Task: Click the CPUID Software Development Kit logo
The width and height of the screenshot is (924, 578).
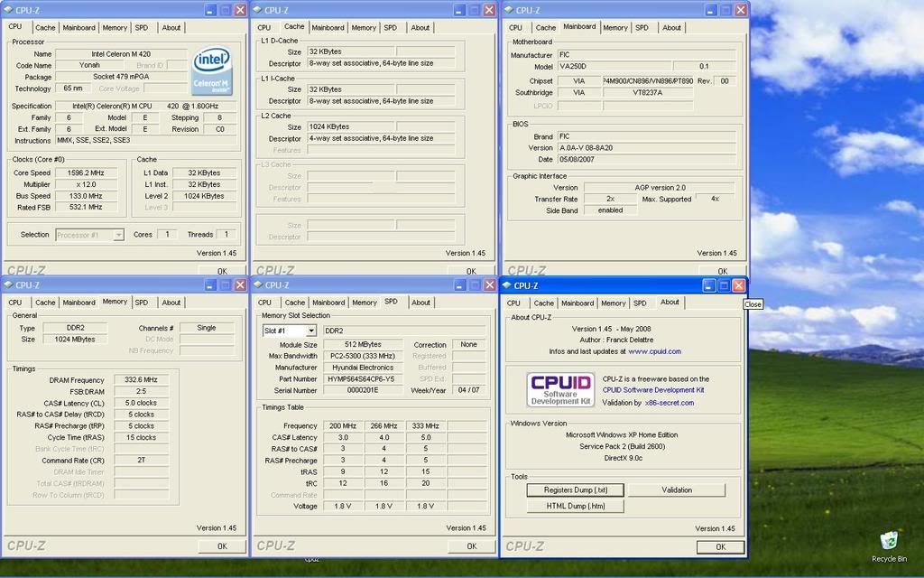Action: 560,389
